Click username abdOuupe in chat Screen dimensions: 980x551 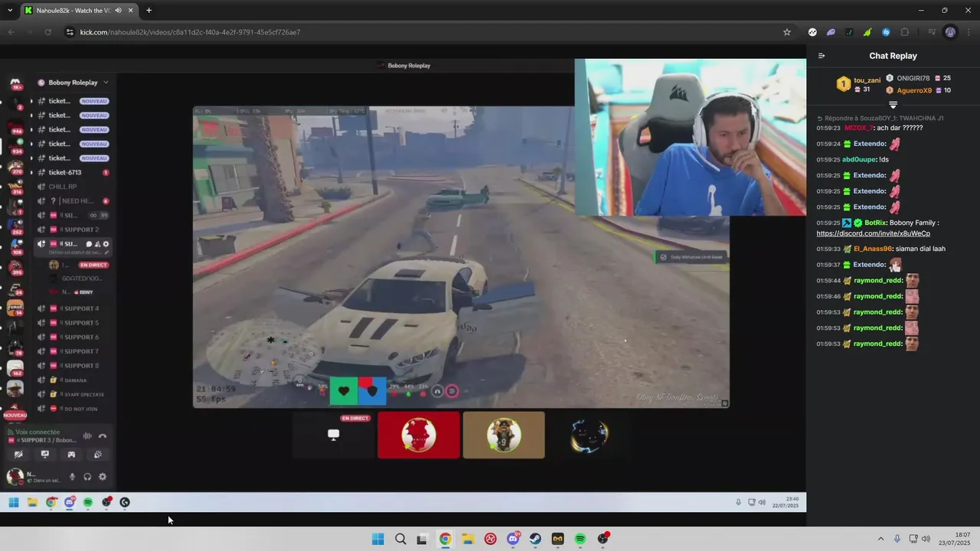click(860, 159)
